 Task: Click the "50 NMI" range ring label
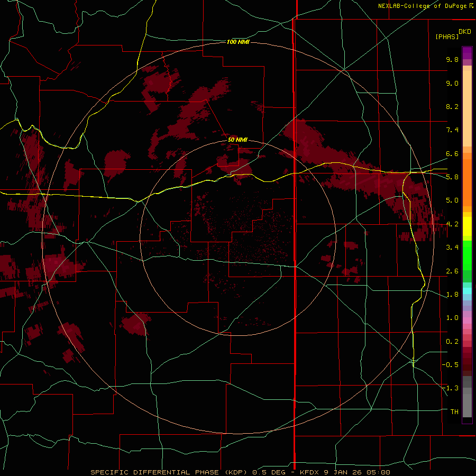click(237, 140)
